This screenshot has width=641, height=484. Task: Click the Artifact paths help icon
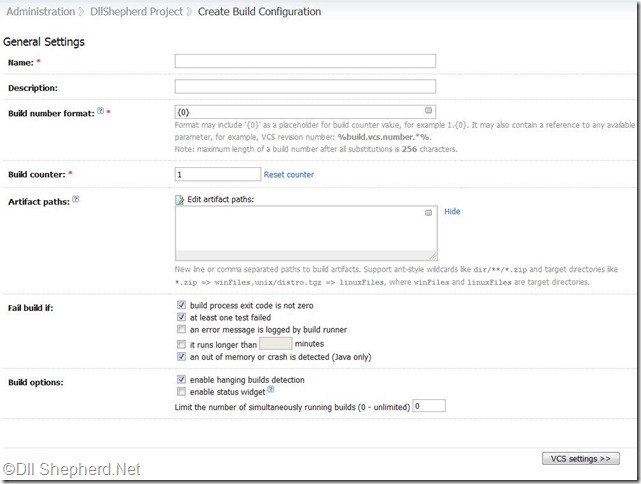pyautogui.click(x=76, y=199)
